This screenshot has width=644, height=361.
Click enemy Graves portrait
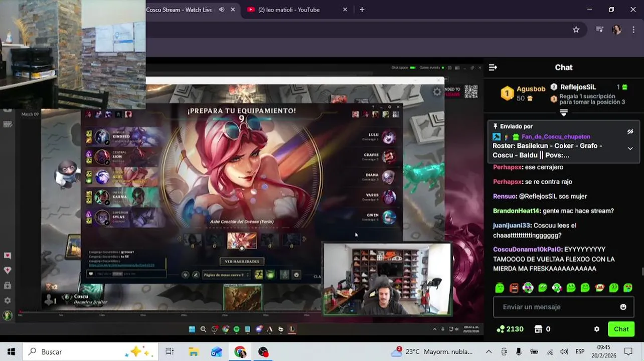pyautogui.click(x=389, y=157)
